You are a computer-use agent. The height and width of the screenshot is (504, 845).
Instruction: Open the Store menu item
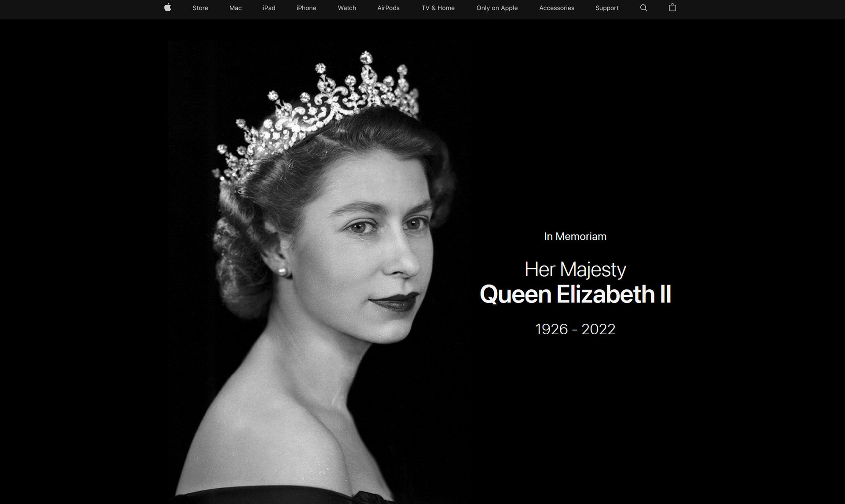[200, 8]
